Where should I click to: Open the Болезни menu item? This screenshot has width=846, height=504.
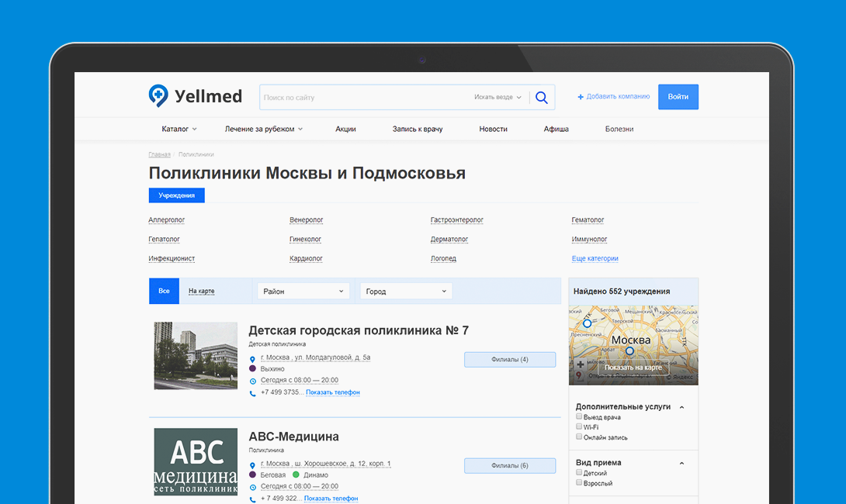(619, 129)
